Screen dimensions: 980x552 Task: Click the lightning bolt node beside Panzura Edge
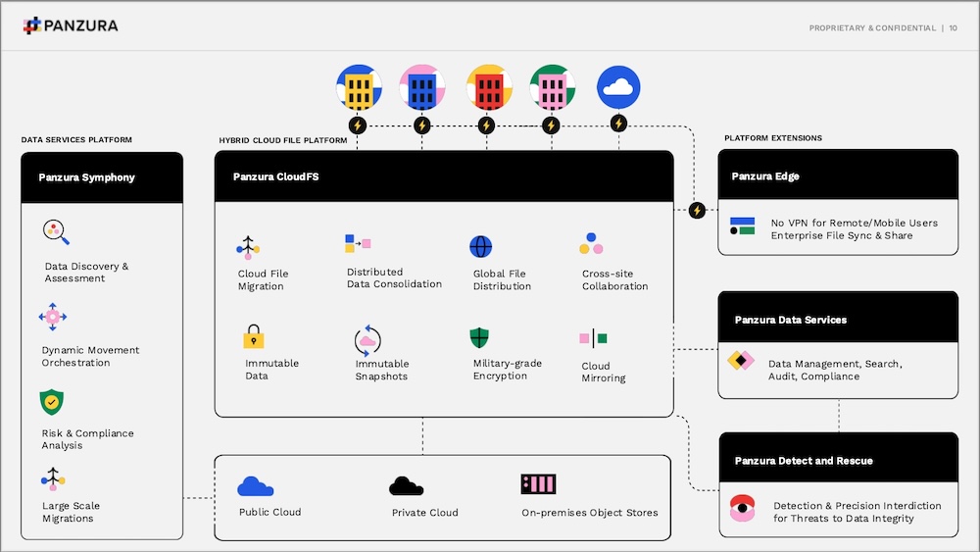(x=697, y=210)
